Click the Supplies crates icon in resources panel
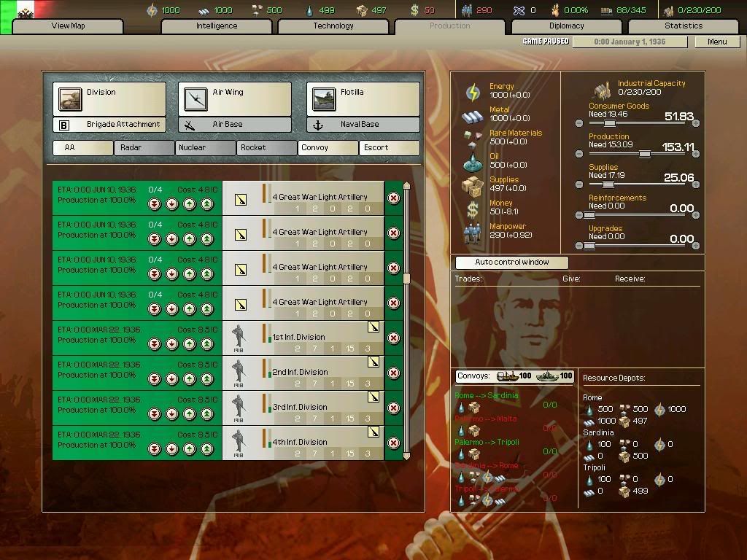Screen dimensions: 747x560 click(x=472, y=186)
